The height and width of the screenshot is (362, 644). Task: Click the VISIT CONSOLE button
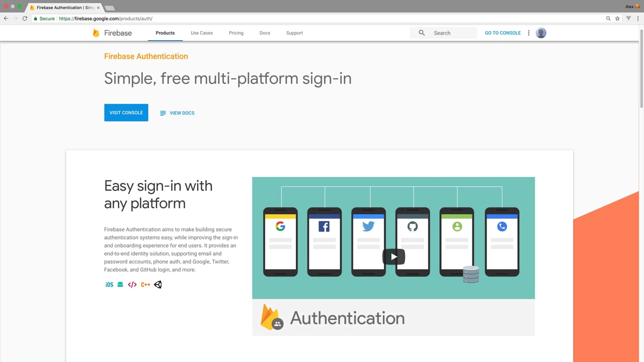(126, 113)
